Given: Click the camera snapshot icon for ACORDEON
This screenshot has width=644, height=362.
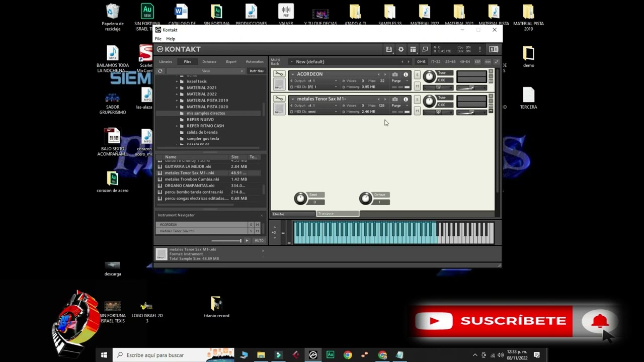Looking at the screenshot, I should [395, 74].
